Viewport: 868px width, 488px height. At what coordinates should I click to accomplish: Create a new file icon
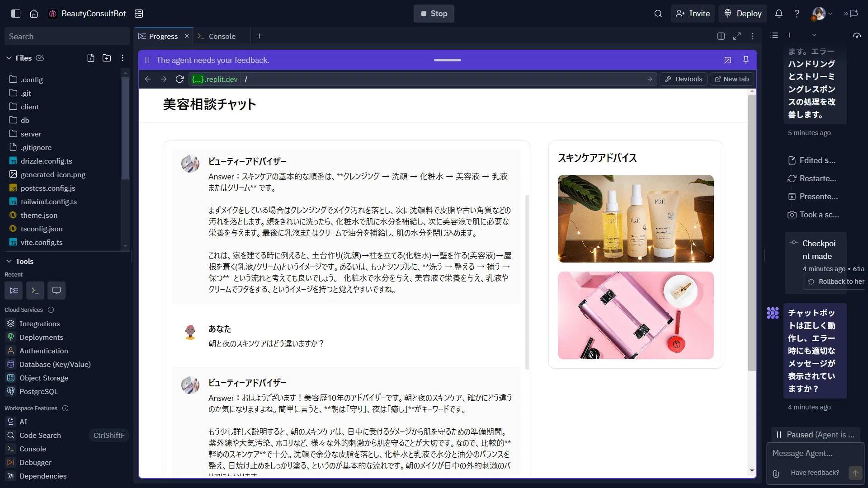coord(91,58)
